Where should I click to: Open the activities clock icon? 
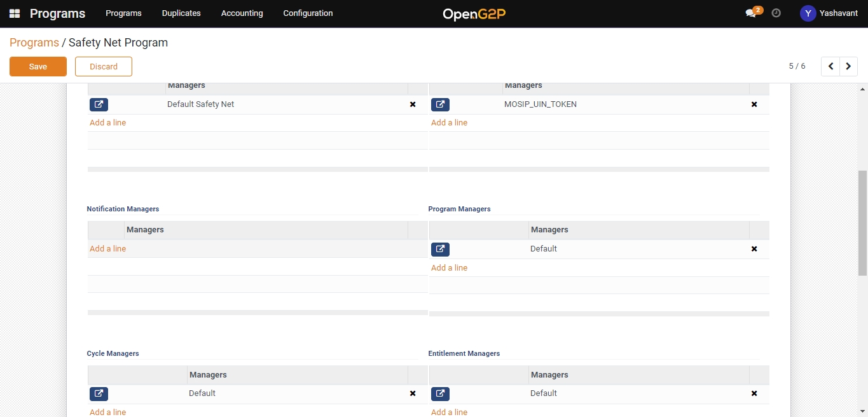tap(776, 13)
